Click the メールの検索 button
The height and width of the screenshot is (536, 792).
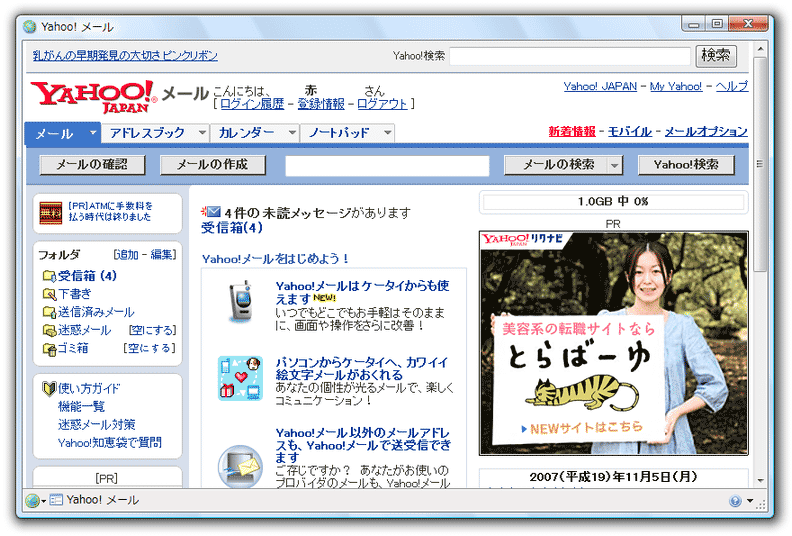pos(557,165)
